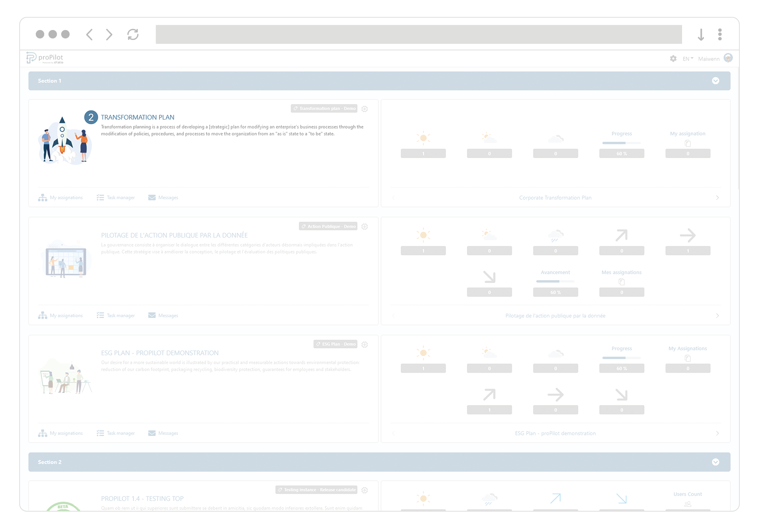
Task: Select the sun weather icon on Corporate Transformation Plan panel
Action: click(x=423, y=138)
